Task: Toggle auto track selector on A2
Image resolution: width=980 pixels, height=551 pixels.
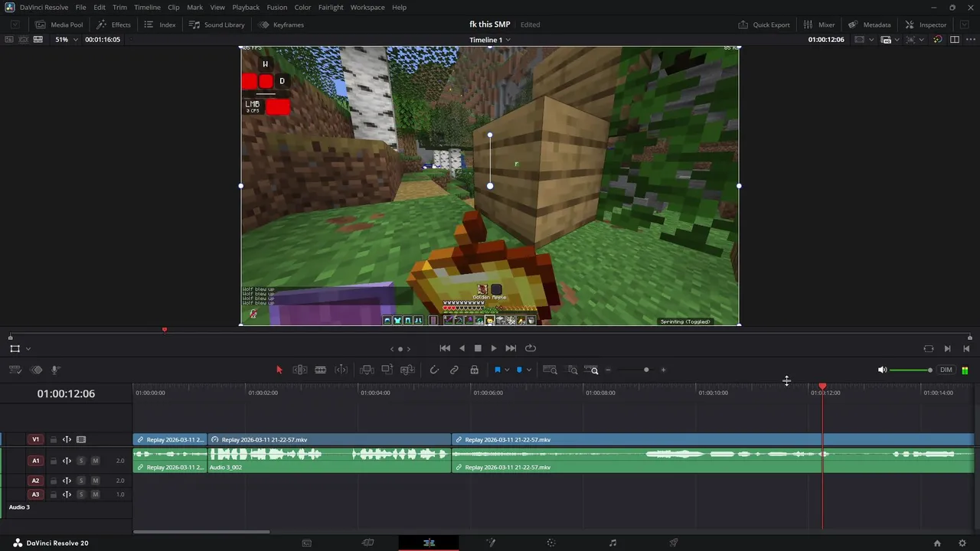Action: [x=67, y=481]
